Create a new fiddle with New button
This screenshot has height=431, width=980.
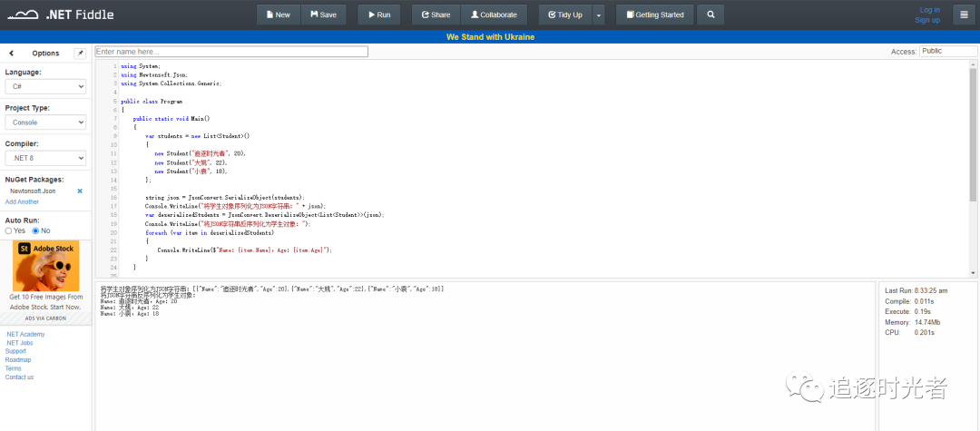279,15
